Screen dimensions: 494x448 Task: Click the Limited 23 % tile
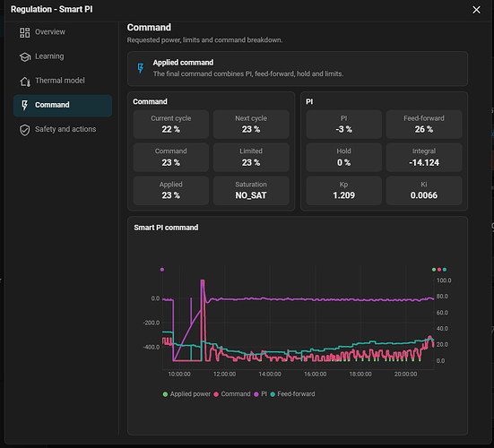(251, 158)
